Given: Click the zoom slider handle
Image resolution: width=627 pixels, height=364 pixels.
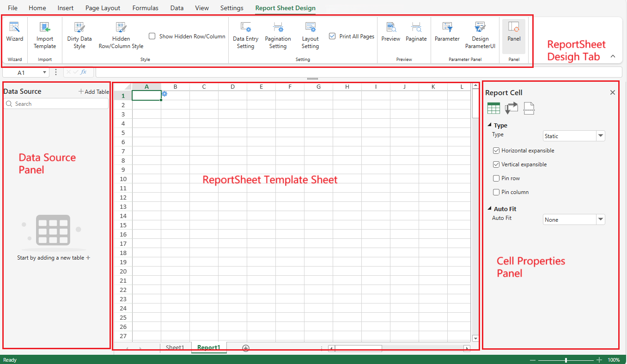Looking at the screenshot, I should [x=566, y=360].
